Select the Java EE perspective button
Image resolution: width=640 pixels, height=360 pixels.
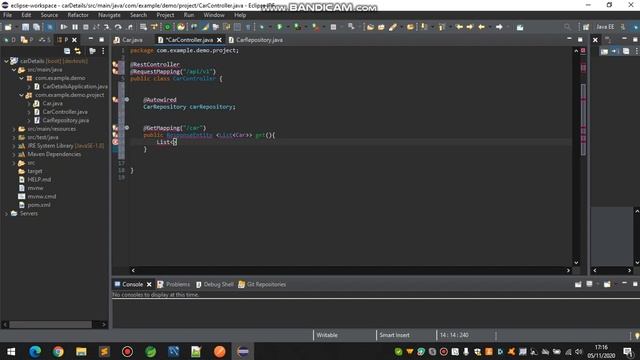605,27
